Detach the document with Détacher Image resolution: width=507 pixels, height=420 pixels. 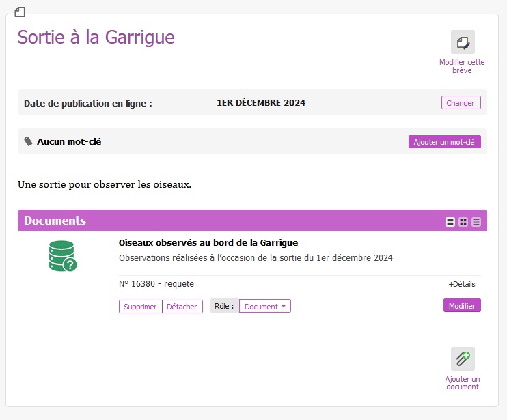pos(182,307)
